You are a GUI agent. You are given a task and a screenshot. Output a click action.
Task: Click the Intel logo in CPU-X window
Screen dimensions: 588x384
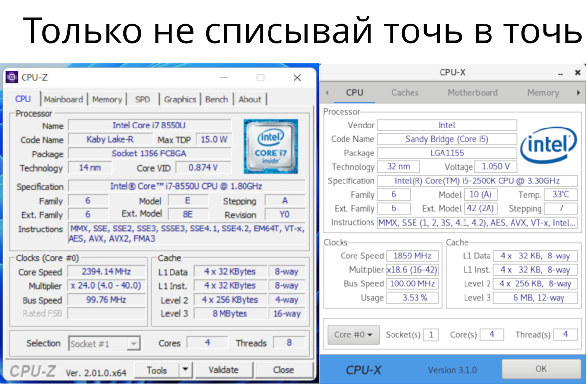point(549,145)
